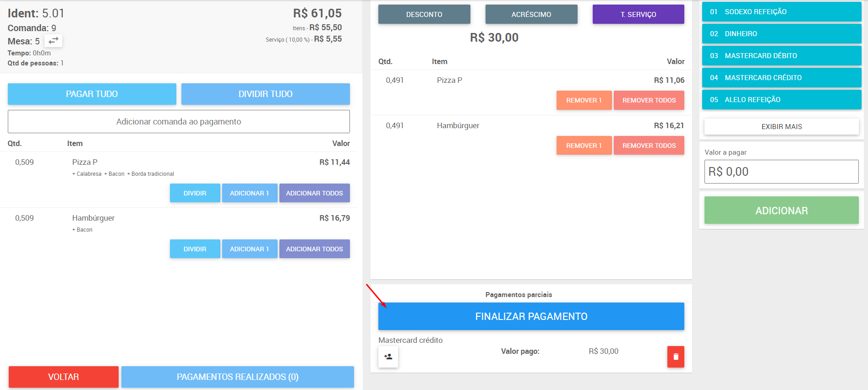
Task: Click the payment subtotal 'R$ 30,00' heading
Action: click(494, 38)
